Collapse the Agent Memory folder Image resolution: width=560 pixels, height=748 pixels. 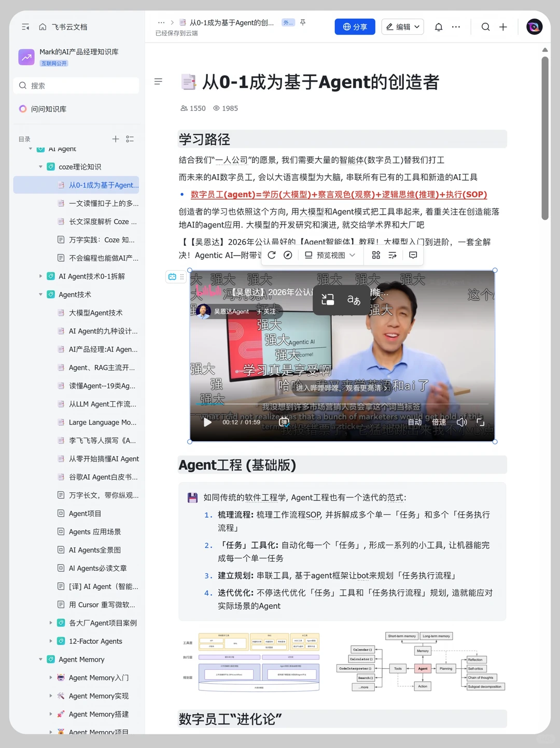pos(41,659)
